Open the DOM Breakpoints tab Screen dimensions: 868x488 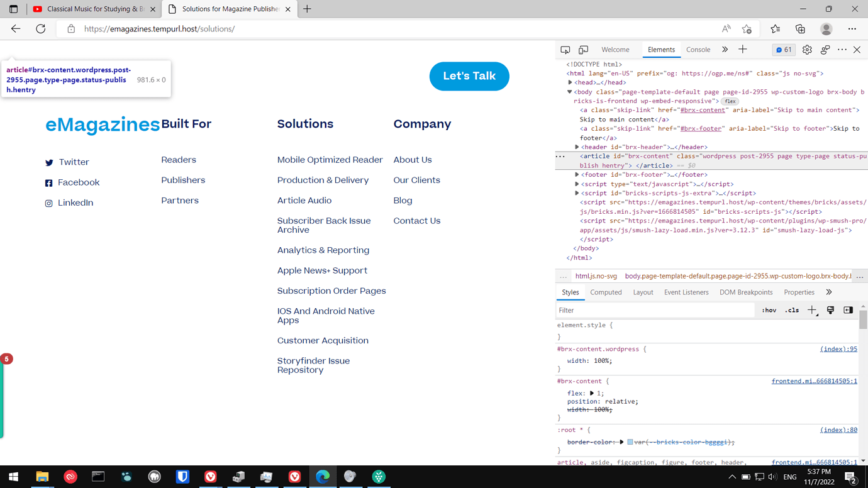point(746,292)
